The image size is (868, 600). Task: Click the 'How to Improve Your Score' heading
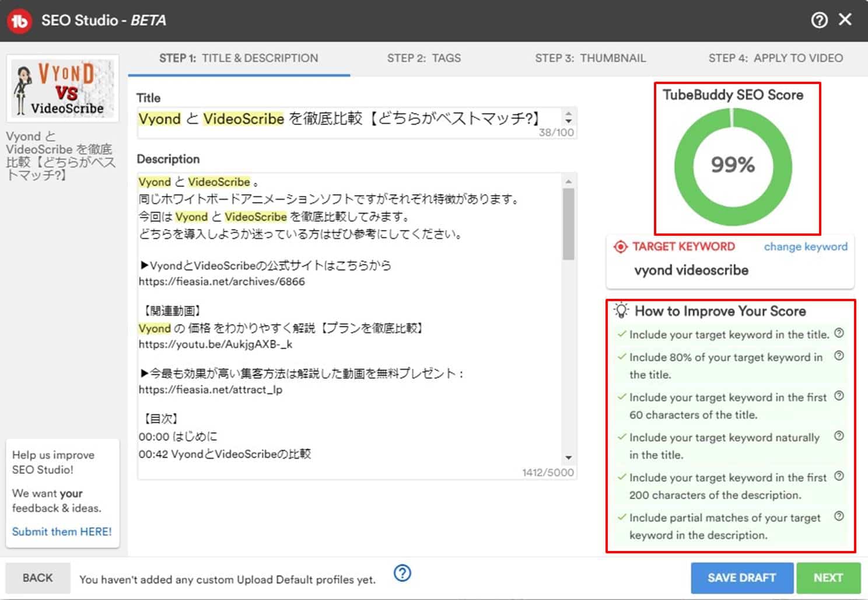click(720, 311)
